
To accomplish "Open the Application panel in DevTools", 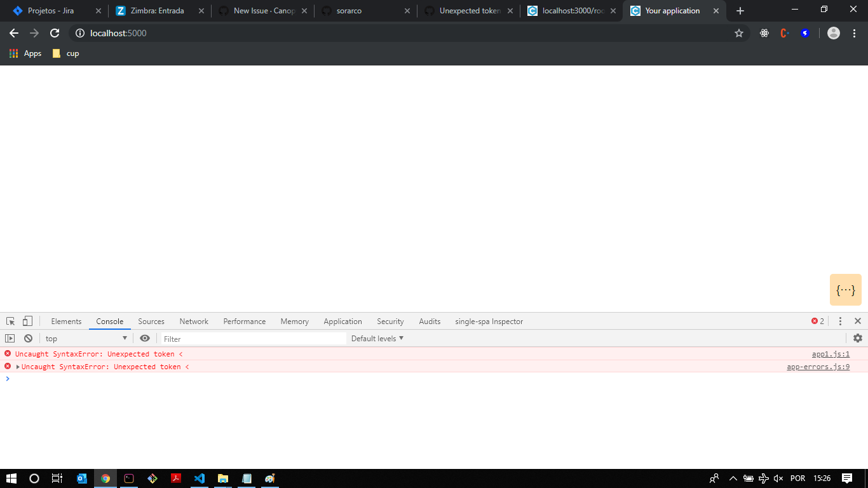I will (342, 321).
